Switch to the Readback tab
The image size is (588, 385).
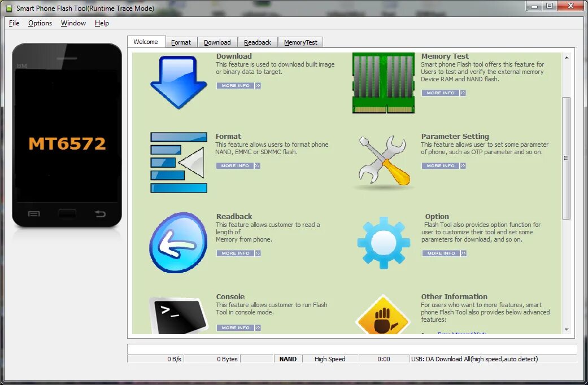pos(258,42)
